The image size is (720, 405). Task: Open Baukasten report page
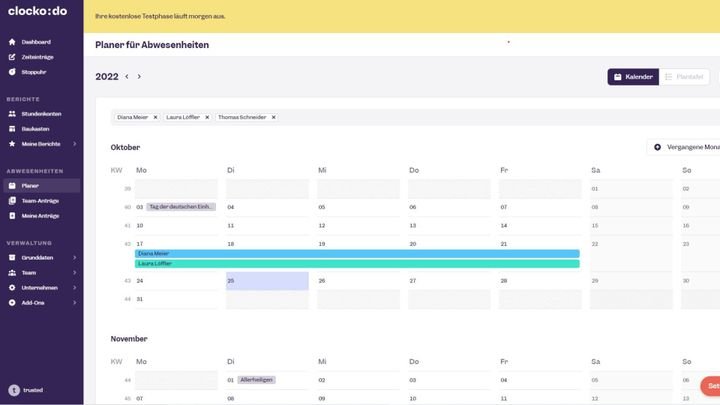pyautogui.click(x=35, y=129)
